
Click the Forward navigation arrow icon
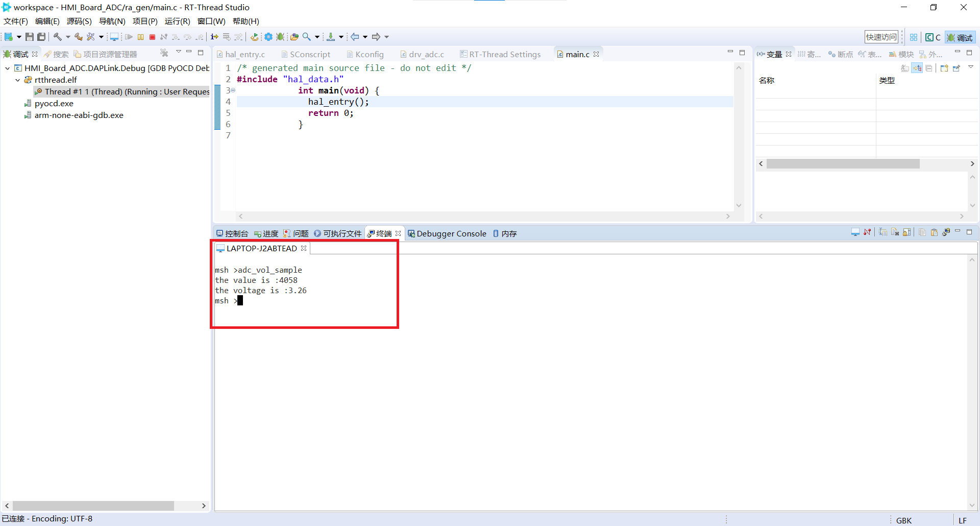coord(376,37)
